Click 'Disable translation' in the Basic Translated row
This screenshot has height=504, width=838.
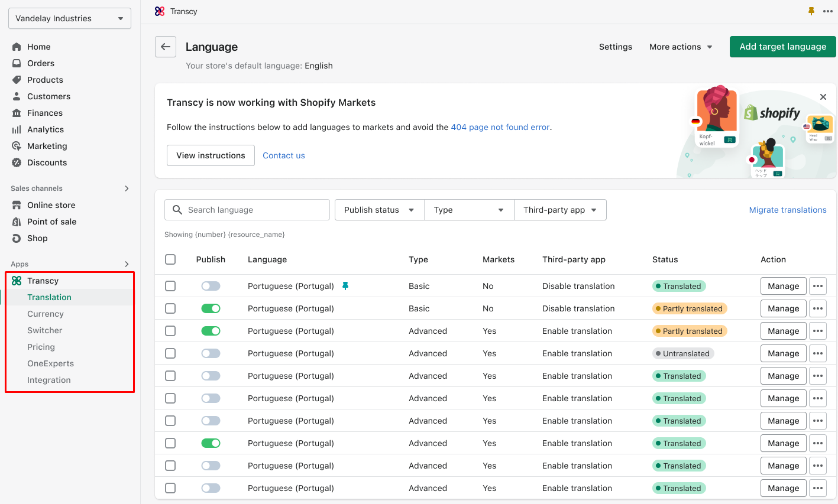point(578,286)
